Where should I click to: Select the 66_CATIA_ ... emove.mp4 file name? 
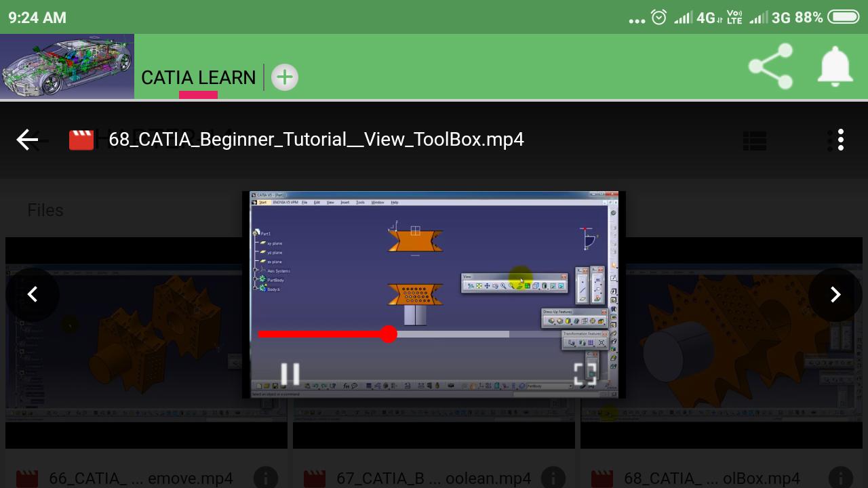141,479
